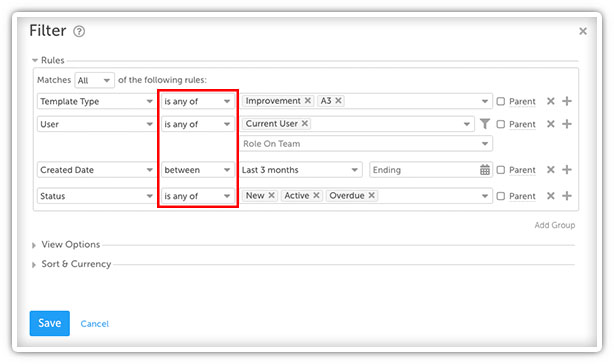The image size is (614, 364).
Task: Add a rule after the User row
Action: [567, 124]
